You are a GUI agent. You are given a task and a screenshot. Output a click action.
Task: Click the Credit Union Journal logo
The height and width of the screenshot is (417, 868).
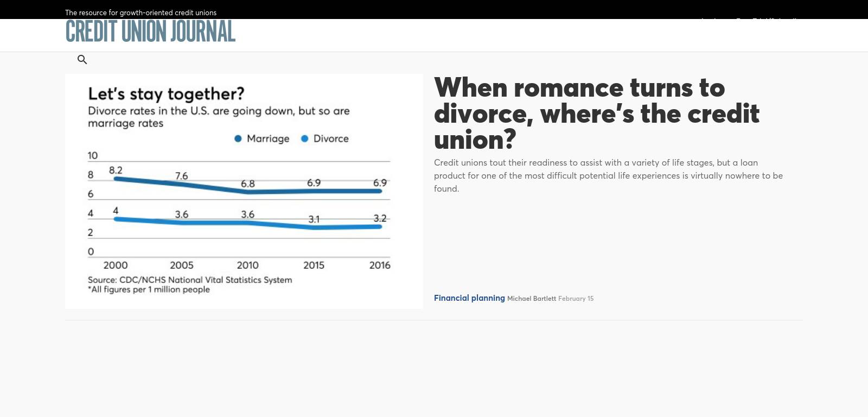click(x=150, y=31)
